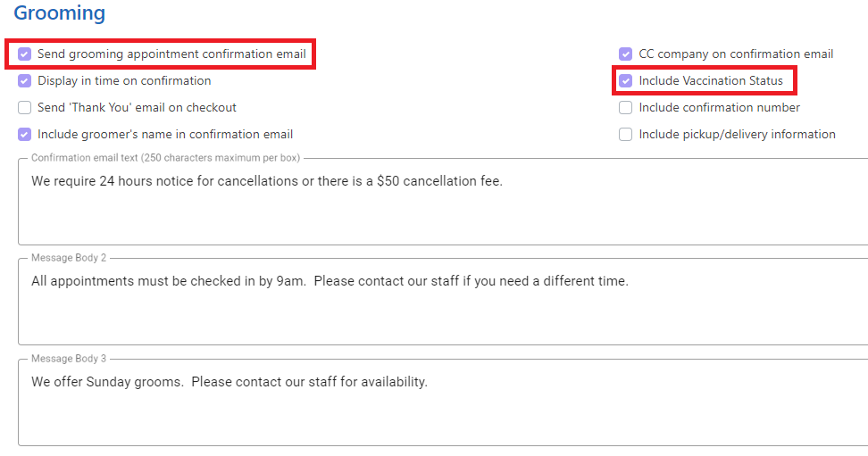Edit the Sunday grooms Message Body 3 field
868x456 pixels.
[443, 402]
